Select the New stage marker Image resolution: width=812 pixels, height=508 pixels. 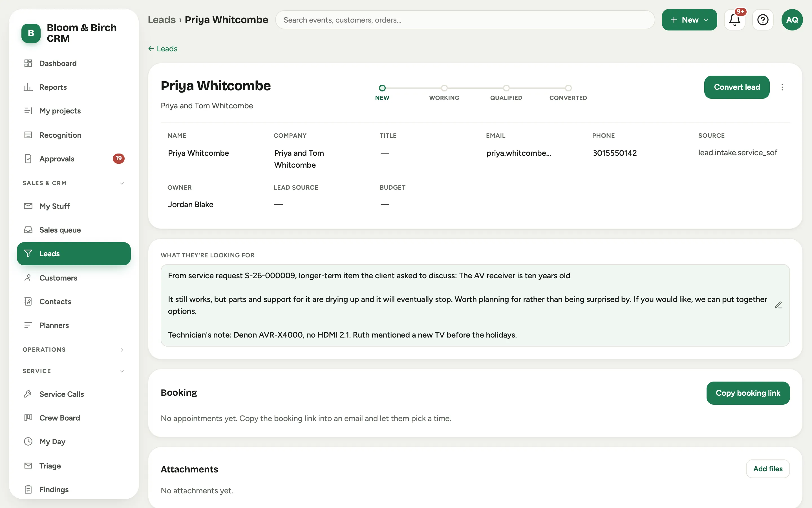click(382, 92)
